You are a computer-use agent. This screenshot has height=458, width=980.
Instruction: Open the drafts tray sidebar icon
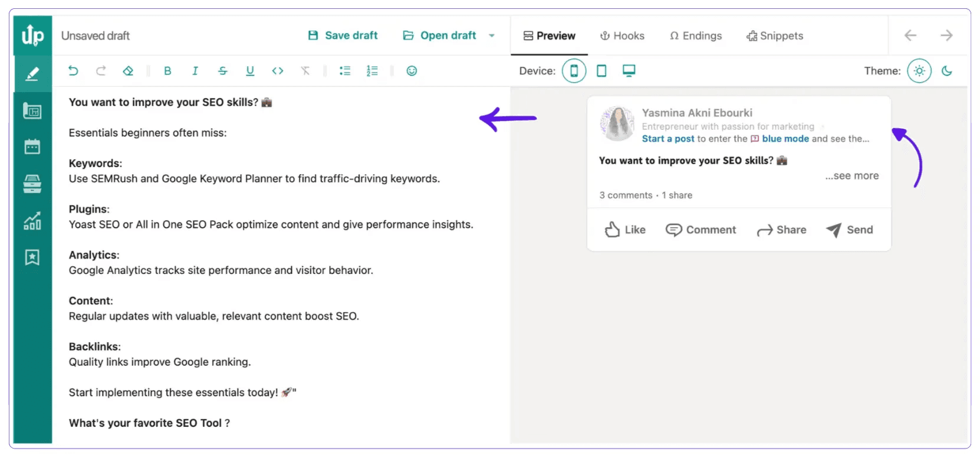[x=32, y=184]
